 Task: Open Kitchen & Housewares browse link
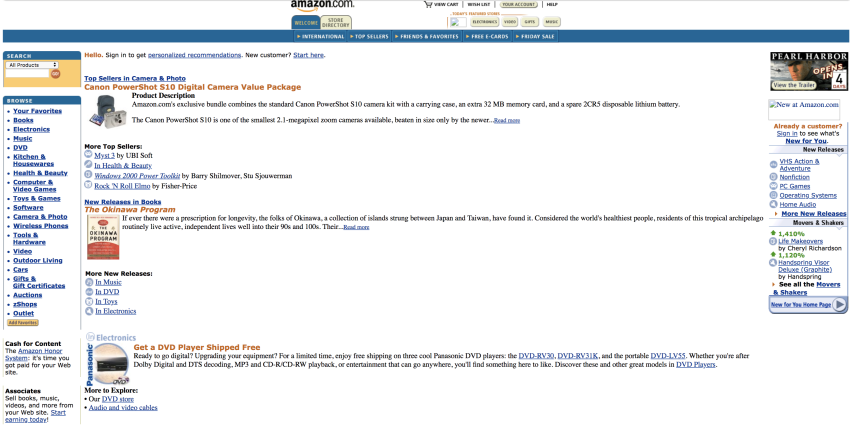(34, 160)
